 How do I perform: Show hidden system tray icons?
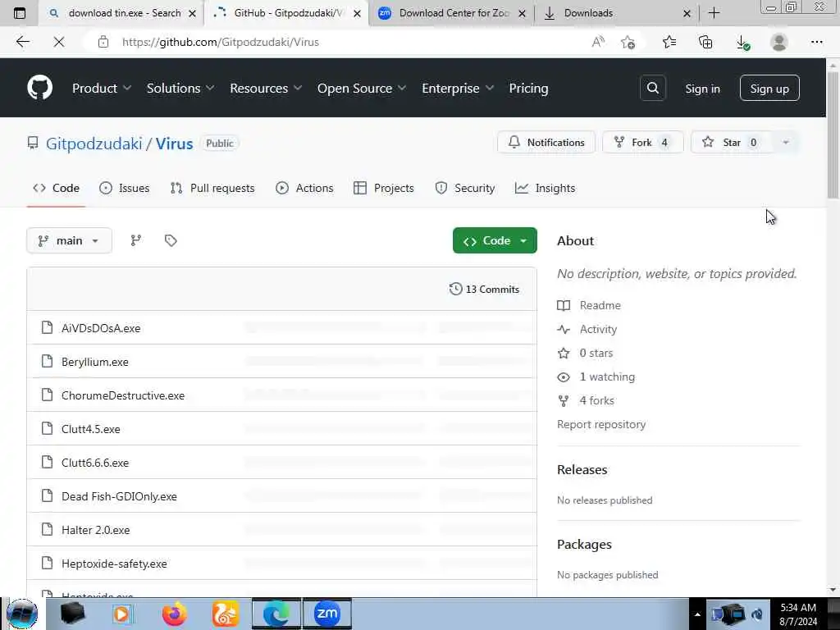[697, 614]
